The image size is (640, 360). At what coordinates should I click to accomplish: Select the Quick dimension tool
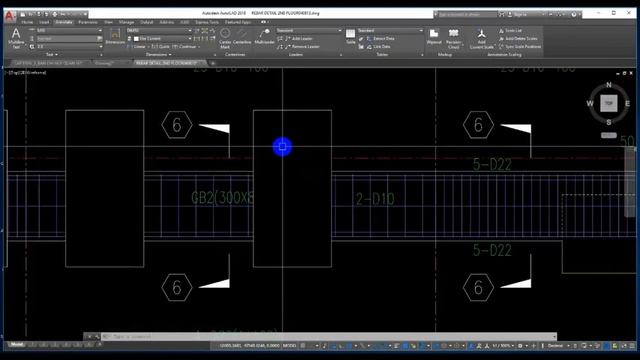pyautogui.click(x=160, y=47)
